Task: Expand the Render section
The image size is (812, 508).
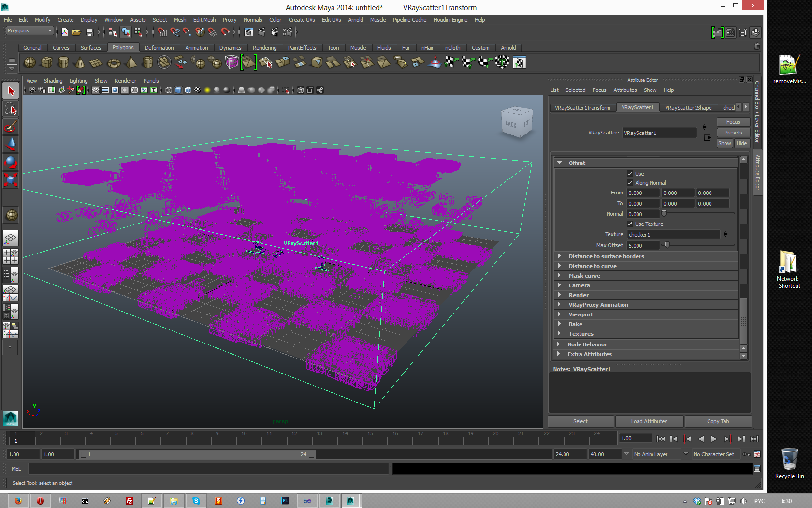Action: click(646, 295)
